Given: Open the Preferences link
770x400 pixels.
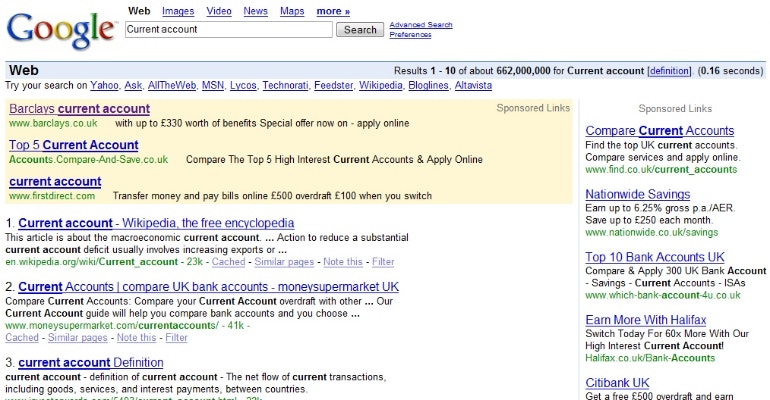Looking at the screenshot, I should pos(410,35).
